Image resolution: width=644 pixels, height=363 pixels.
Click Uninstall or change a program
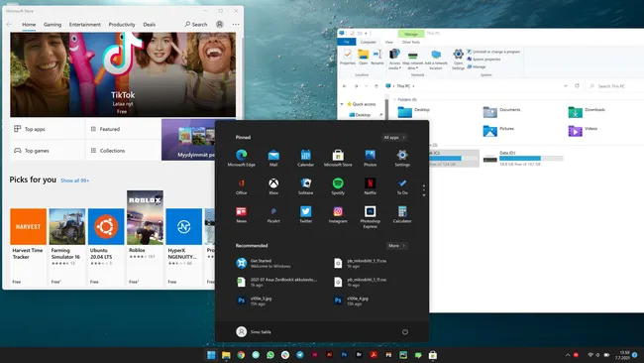tap(493, 52)
